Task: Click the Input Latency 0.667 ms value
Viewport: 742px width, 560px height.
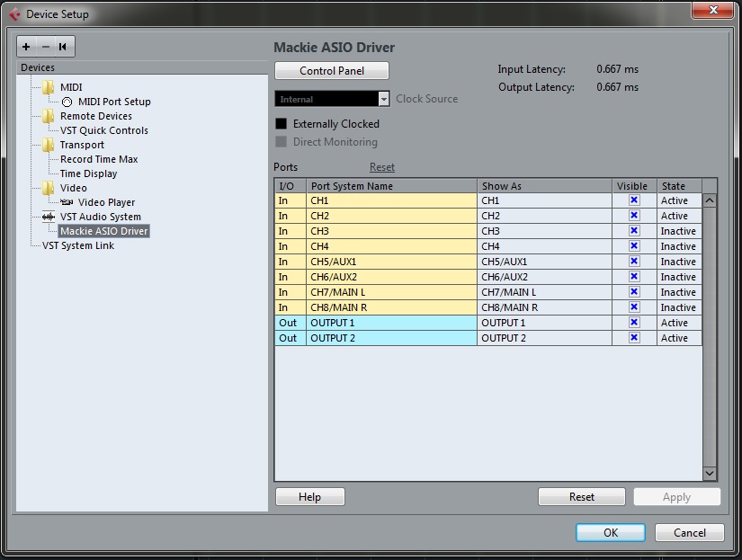Action: click(x=617, y=69)
